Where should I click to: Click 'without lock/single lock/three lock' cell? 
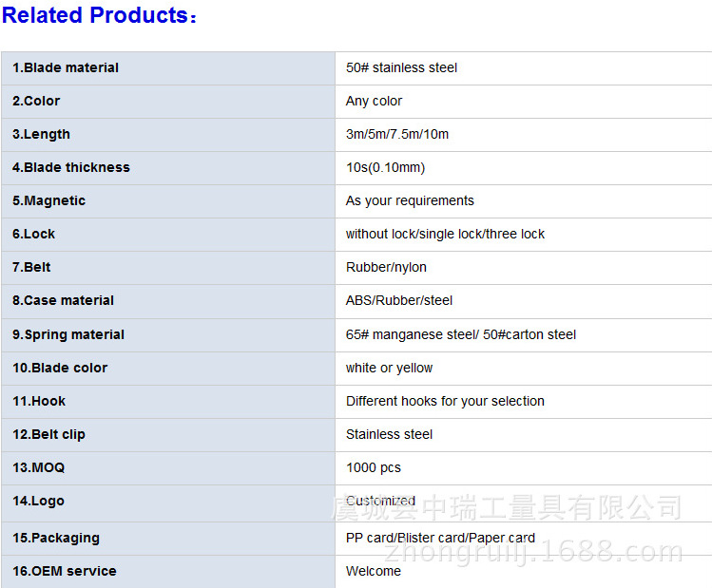(x=445, y=234)
